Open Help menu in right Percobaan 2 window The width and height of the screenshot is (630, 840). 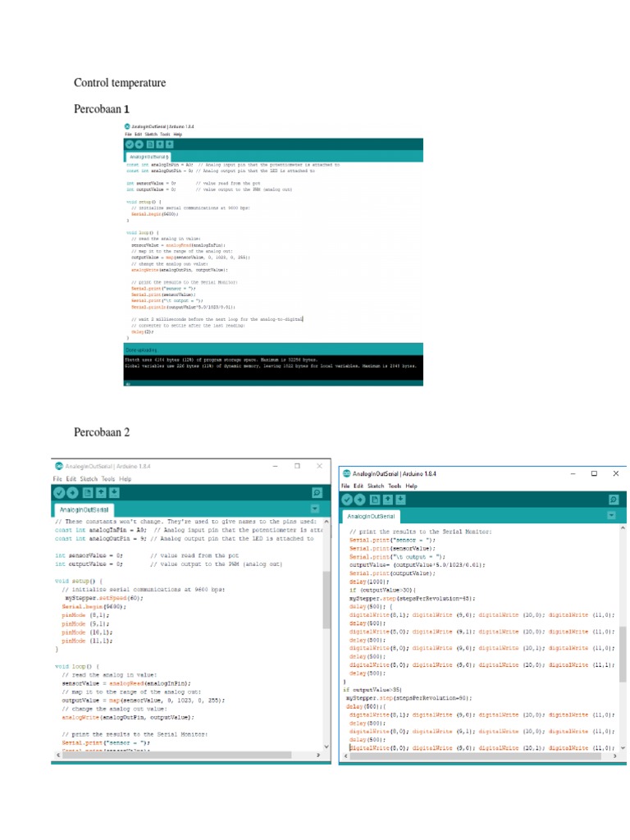[412, 486]
